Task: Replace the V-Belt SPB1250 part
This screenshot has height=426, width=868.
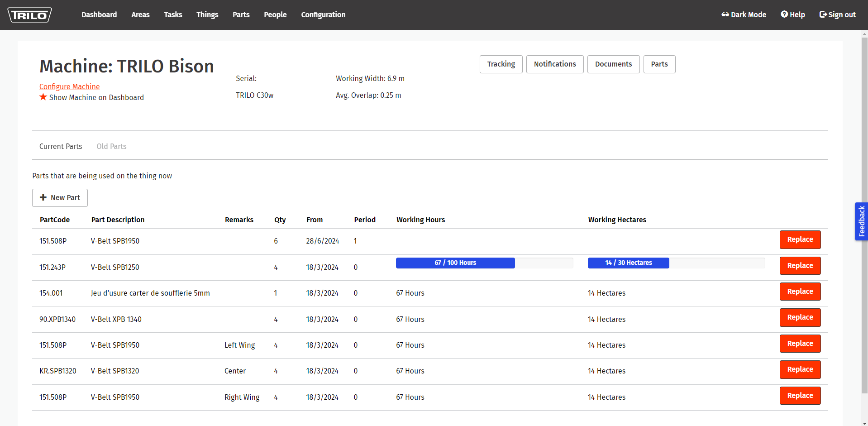Action: [800, 266]
